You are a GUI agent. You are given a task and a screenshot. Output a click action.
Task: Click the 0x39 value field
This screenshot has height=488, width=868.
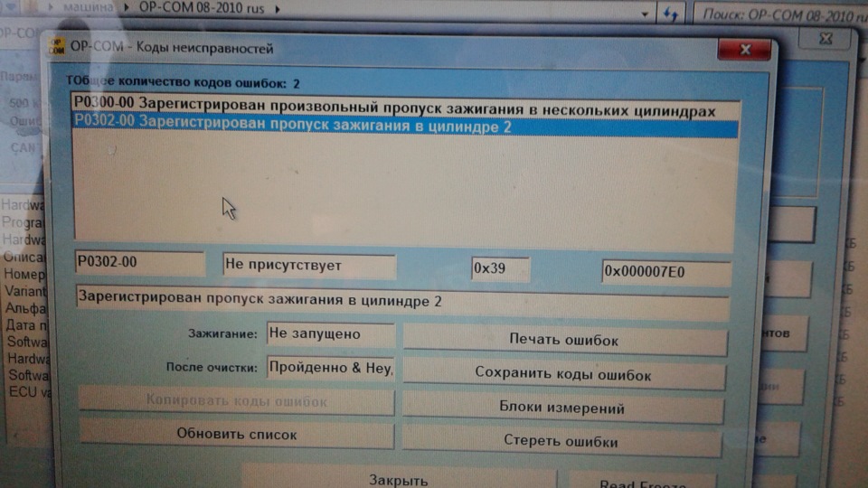pyautogui.click(x=500, y=269)
